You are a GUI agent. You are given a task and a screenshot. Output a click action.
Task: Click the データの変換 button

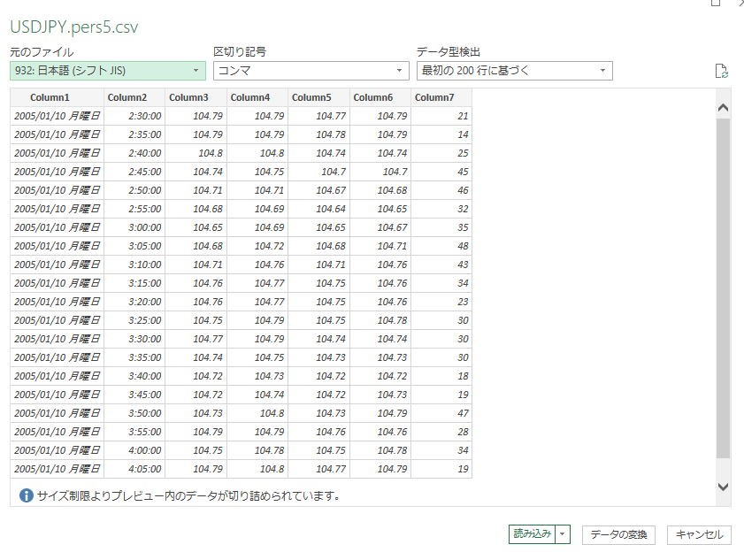pyautogui.click(x=618, y=535)
